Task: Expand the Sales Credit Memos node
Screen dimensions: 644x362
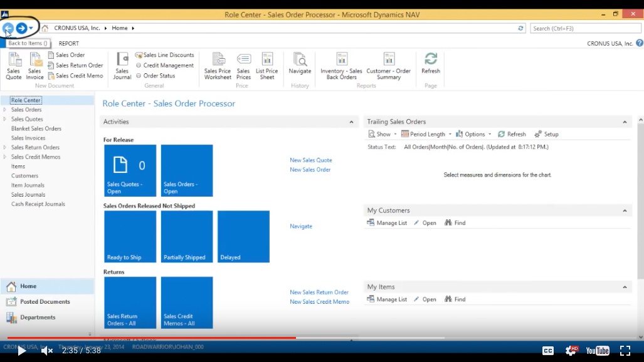Action: point(5,157)
